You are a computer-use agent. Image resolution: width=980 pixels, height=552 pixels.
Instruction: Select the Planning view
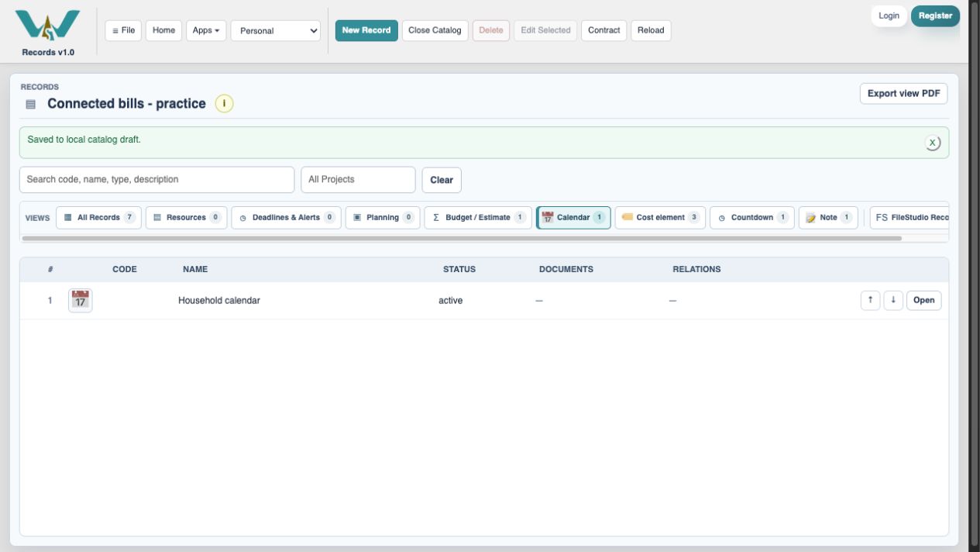point(383,218)
